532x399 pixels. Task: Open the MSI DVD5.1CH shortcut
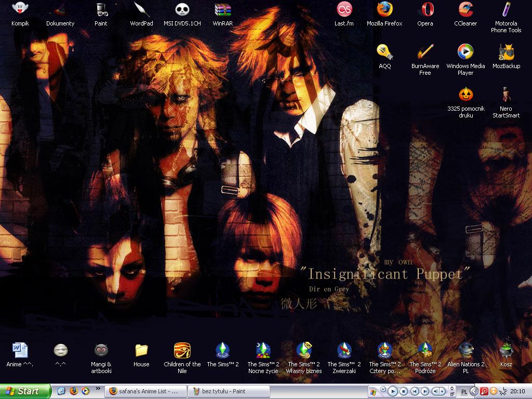point(182,14)
